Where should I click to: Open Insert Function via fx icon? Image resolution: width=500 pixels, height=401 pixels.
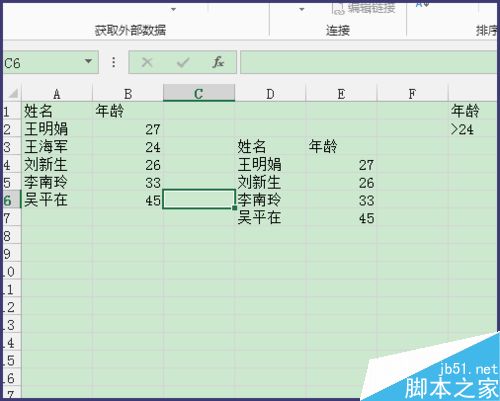pyautogui.click(x=218, y=62)
